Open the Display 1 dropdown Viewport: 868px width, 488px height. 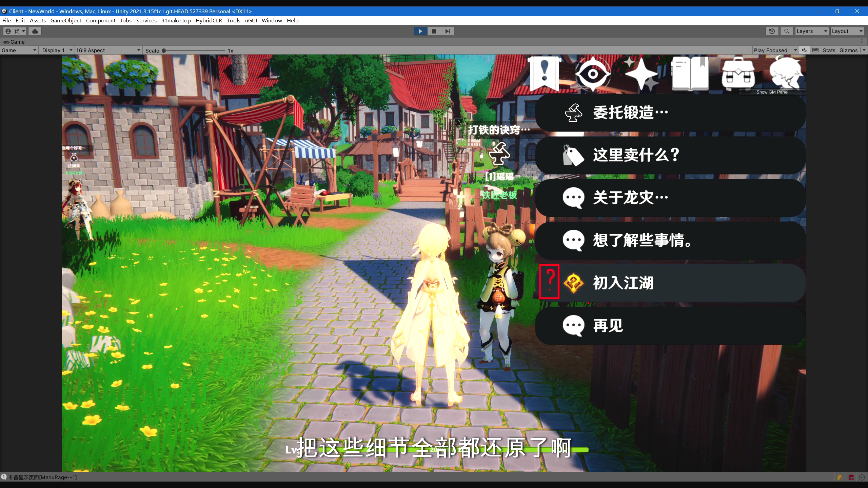click(x=56, y=50)
